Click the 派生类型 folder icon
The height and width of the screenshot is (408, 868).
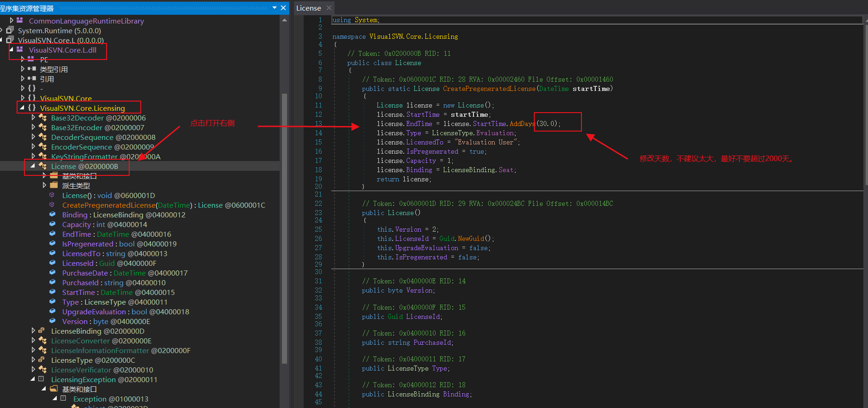point(54,185)
